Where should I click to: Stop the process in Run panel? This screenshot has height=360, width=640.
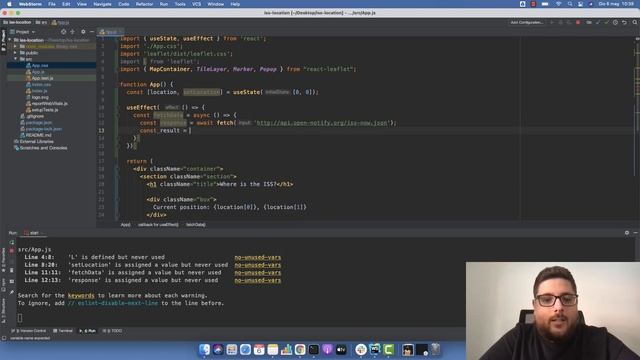click(11, 250)
